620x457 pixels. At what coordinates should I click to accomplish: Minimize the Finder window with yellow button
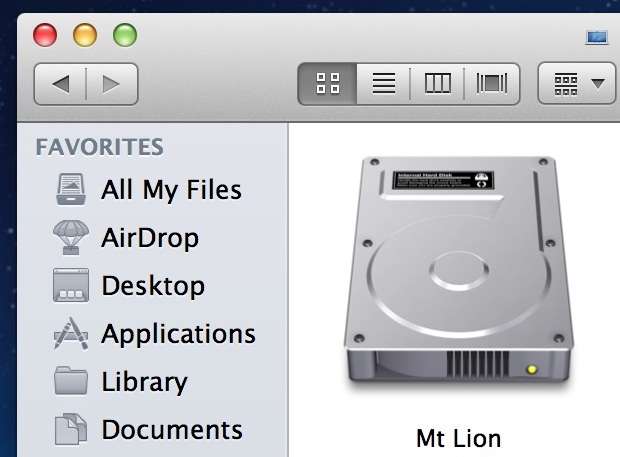85,35
